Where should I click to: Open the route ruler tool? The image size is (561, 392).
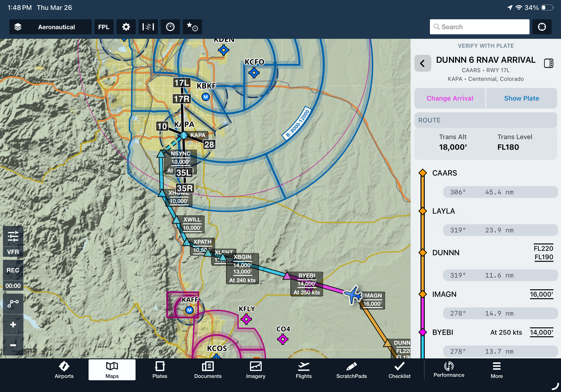pyautogui.click(x=13, y=304)
